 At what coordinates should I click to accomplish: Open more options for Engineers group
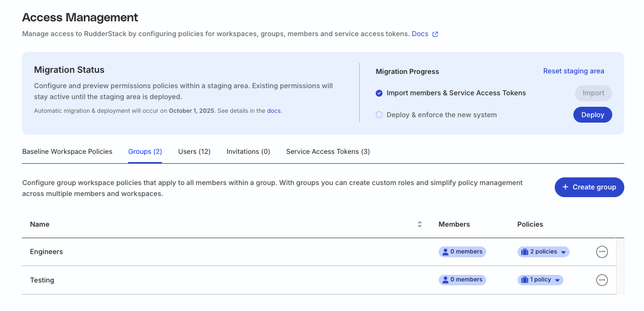pos(602,252)
